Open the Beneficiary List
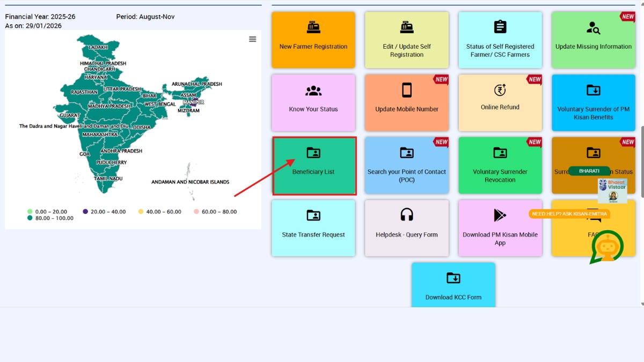Image resolution: width=644 pixels, height=362 pixels. 313,165
